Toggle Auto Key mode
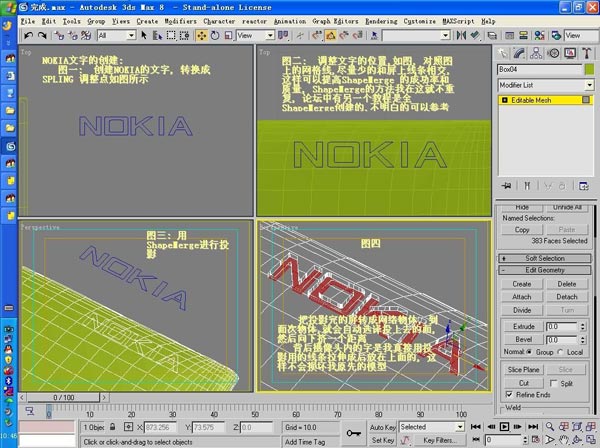Image resolution: width=600 pixels, height=448 pixels. pyautogui.click(x=382, y=427)
